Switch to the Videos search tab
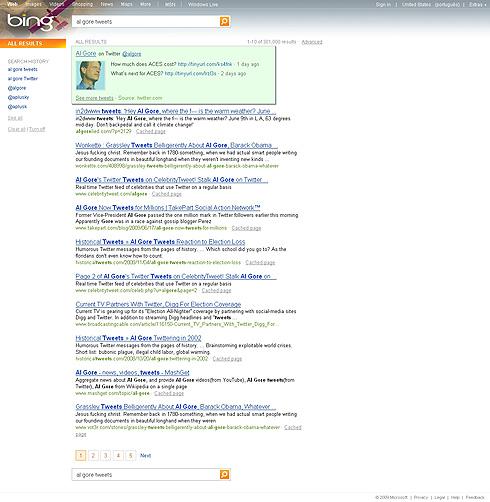Viewport: 490px width, 502px height. pos(57,4)
